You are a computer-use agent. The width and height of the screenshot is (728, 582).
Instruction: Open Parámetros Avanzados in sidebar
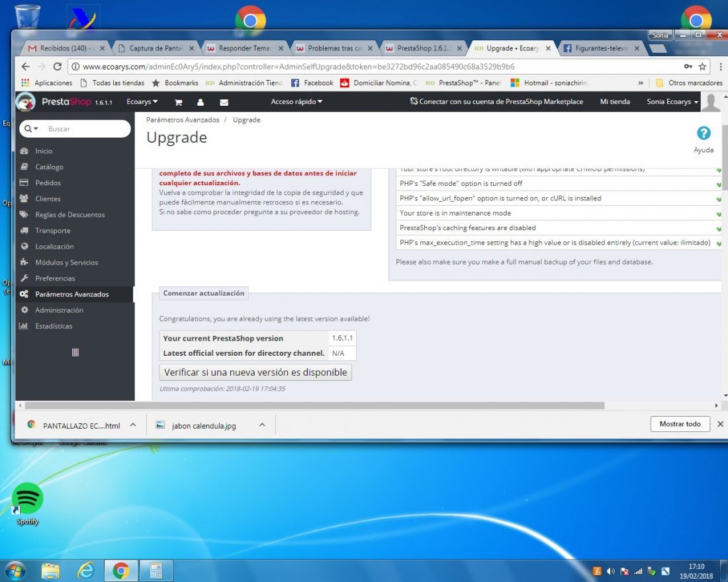pyautogui.click(x=71, y=294)
